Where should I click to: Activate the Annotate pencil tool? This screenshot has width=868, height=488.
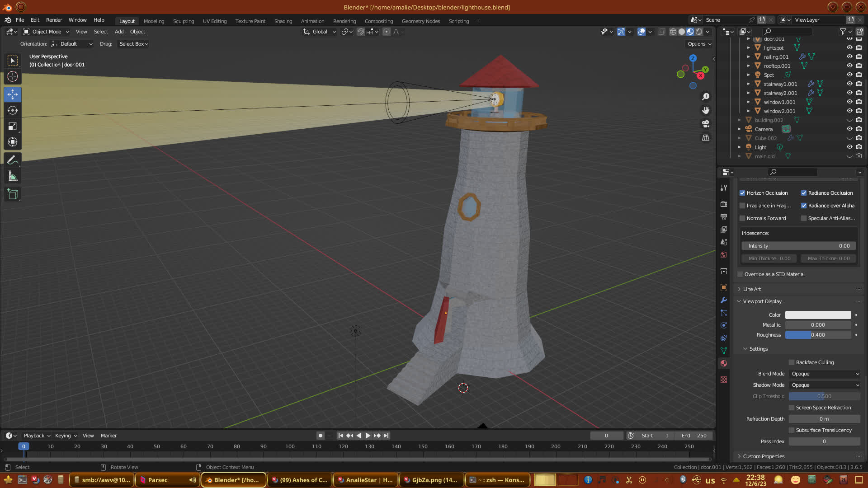tap(13, 160)
